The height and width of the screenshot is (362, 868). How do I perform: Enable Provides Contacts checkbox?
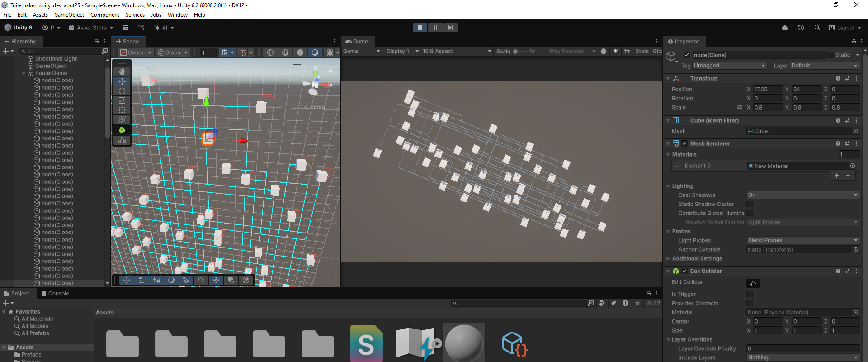coord(750,303)
